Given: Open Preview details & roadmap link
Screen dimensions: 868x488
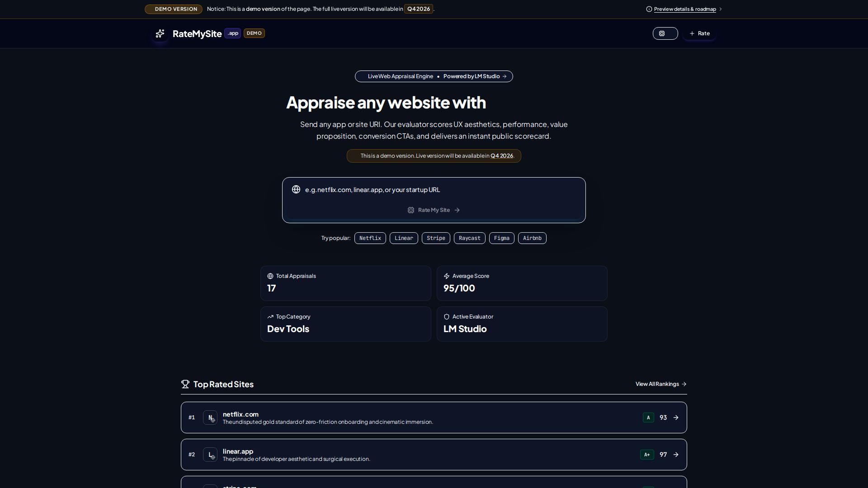Looking at the screenshot, I should point(684,9).
